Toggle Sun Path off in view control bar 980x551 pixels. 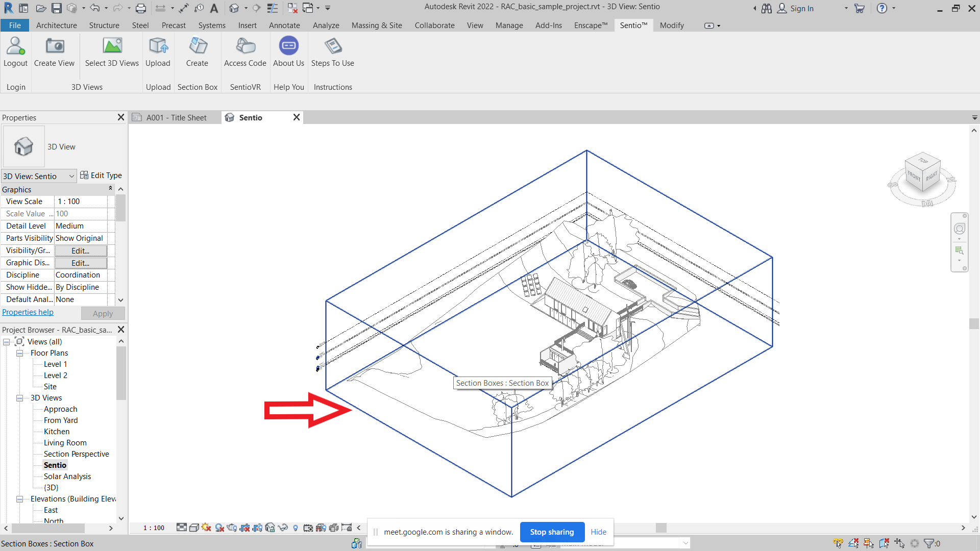click(206, 528)
